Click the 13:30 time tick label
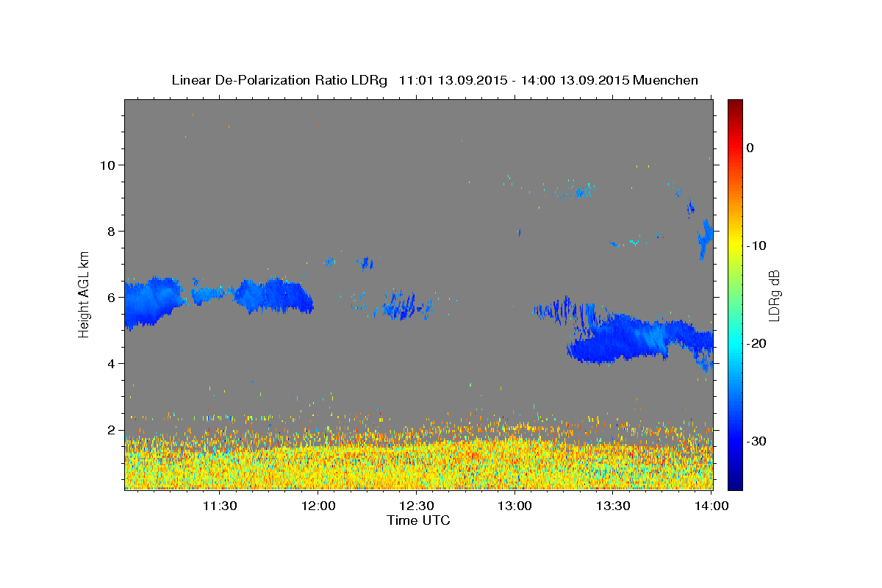 coord(614,506)
